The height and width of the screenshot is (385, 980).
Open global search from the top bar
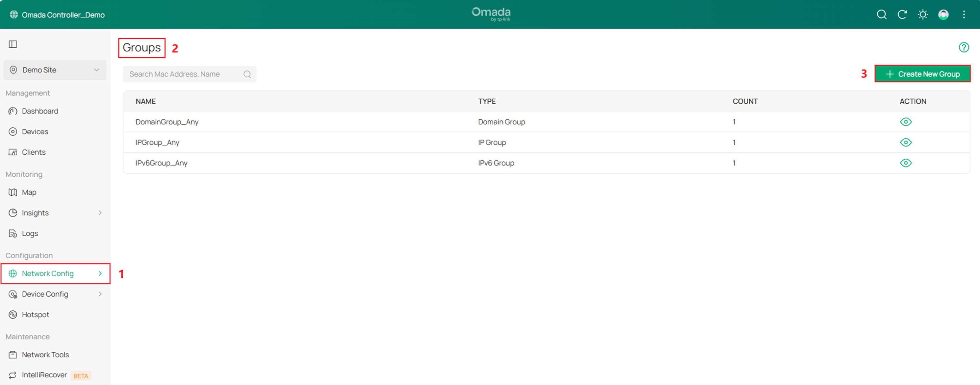click(882, 14)
